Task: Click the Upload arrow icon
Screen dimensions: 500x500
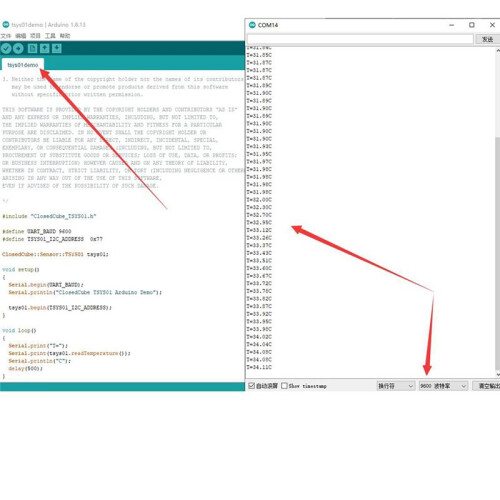Action: (x=18, y=49)
